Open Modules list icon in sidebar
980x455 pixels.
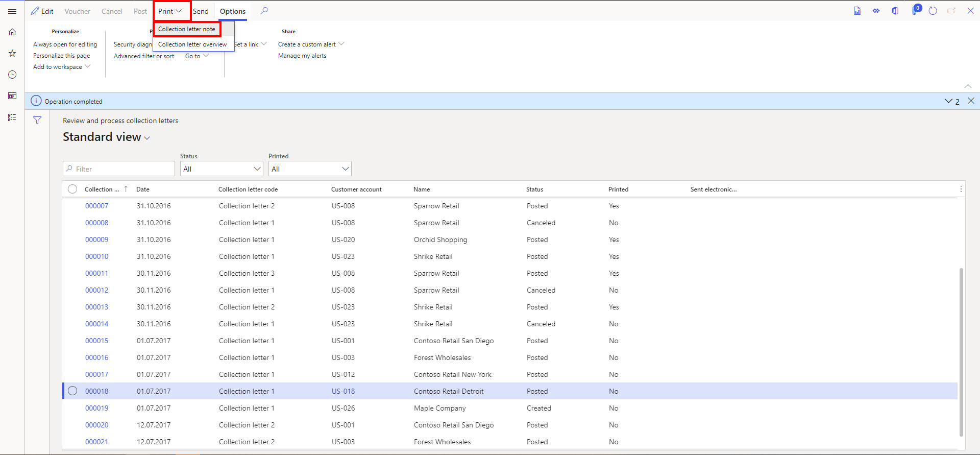12,117
